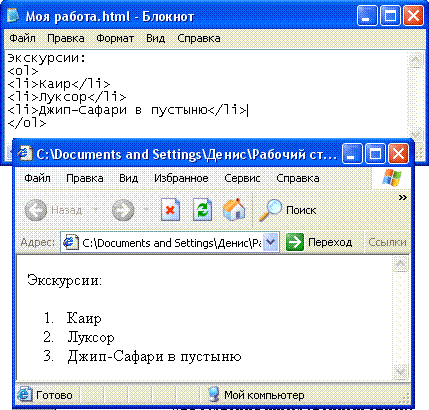Click the Refresh page icon

click(202, 210)
